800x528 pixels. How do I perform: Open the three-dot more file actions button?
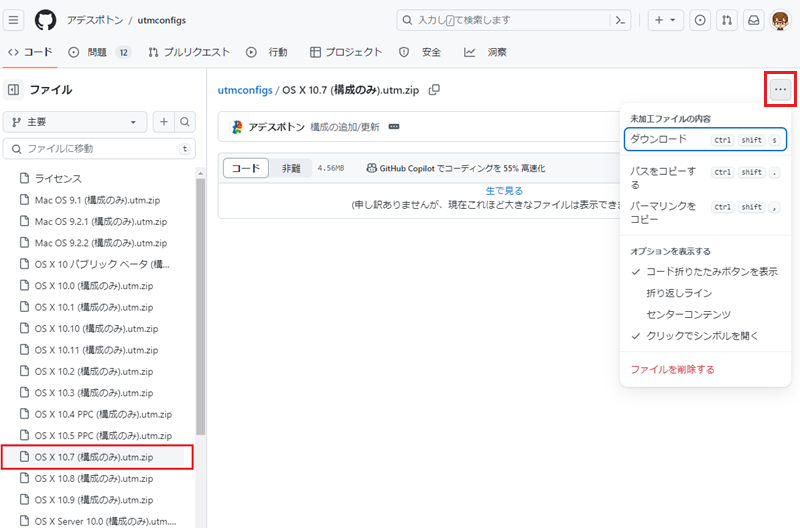point(780,90)
